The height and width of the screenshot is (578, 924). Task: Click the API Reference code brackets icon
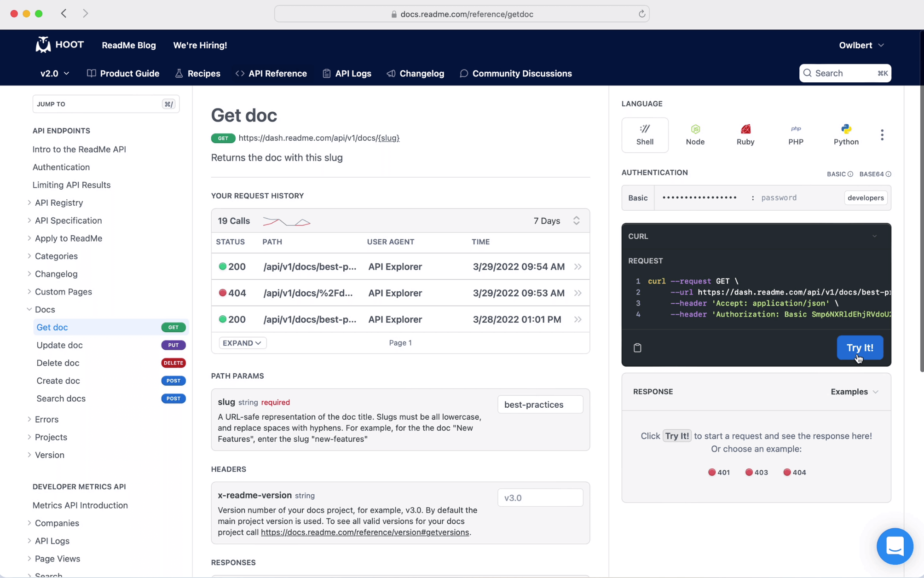[240, 73]
